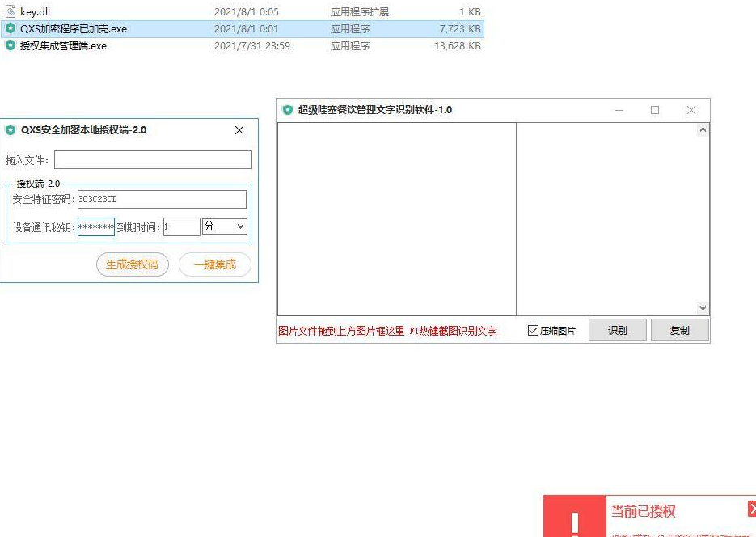Click the 授权集成管理端.exe shield icon
Screen dimensions: 756x537
11,46
